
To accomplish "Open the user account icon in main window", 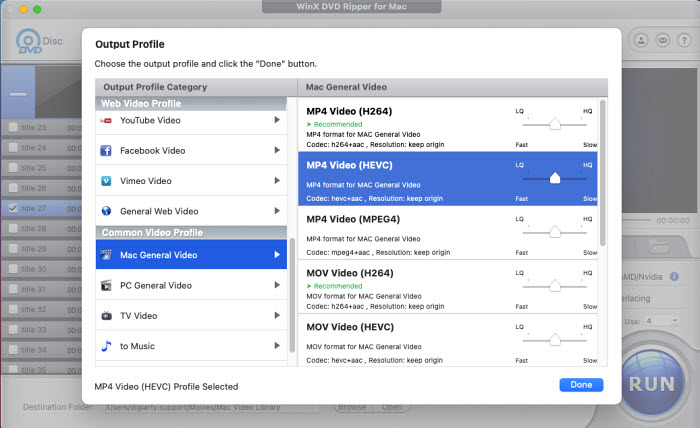I will click(641, 41).
